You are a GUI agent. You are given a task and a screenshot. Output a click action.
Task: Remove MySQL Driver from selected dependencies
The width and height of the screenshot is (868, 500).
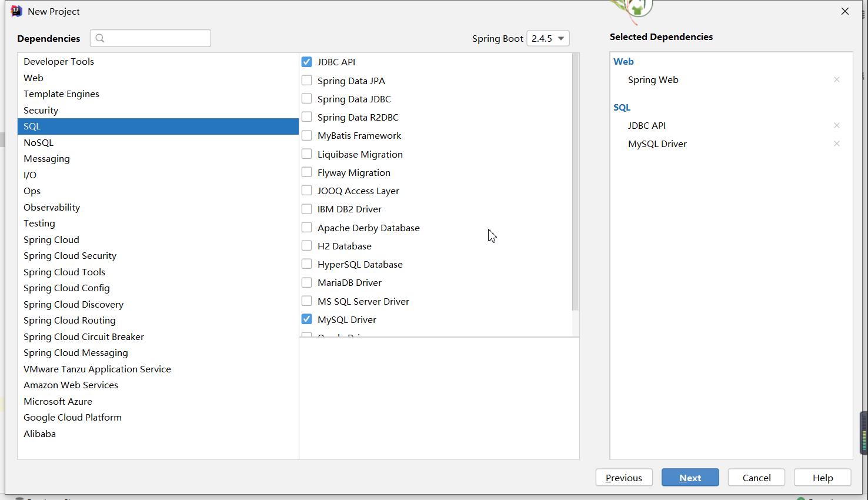coord(836,144)
